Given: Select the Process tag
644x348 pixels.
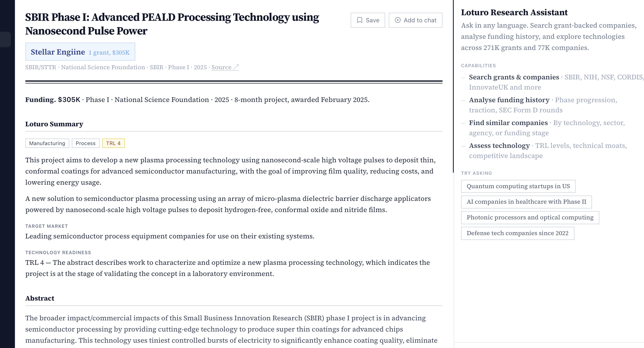Looking at the screenshot, I should click(86, 143).
